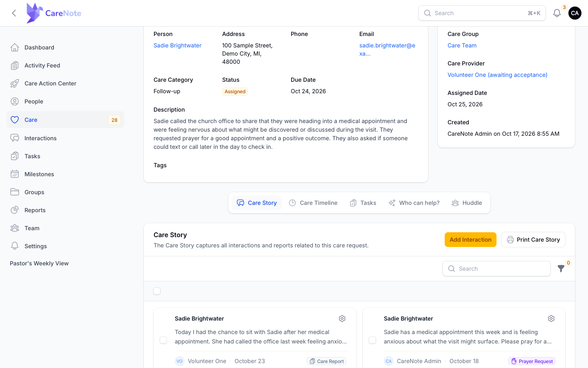Click the sadie.brightwater email link

[387, 49]
